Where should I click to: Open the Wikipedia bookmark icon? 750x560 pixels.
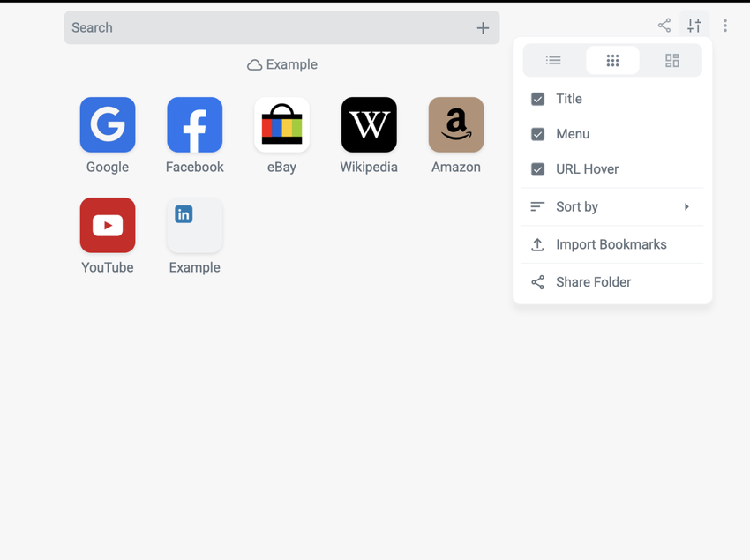[369, 125]
